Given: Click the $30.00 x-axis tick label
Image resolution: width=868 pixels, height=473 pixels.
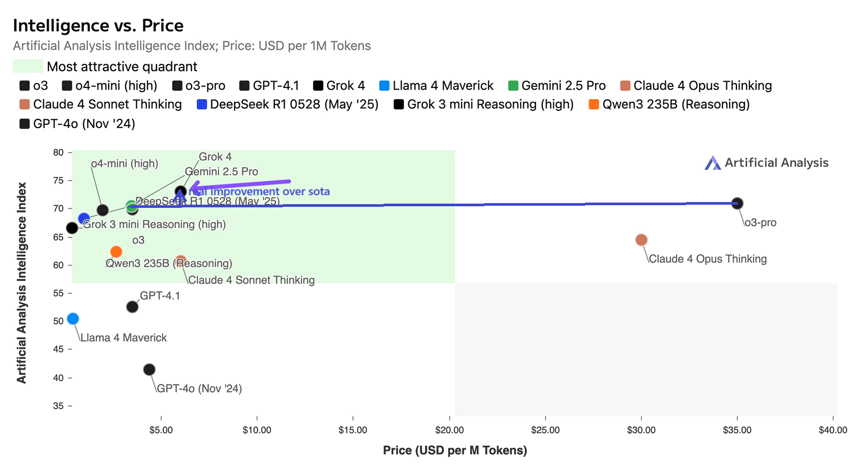Looking at the screenshot, I should point(641,430).
